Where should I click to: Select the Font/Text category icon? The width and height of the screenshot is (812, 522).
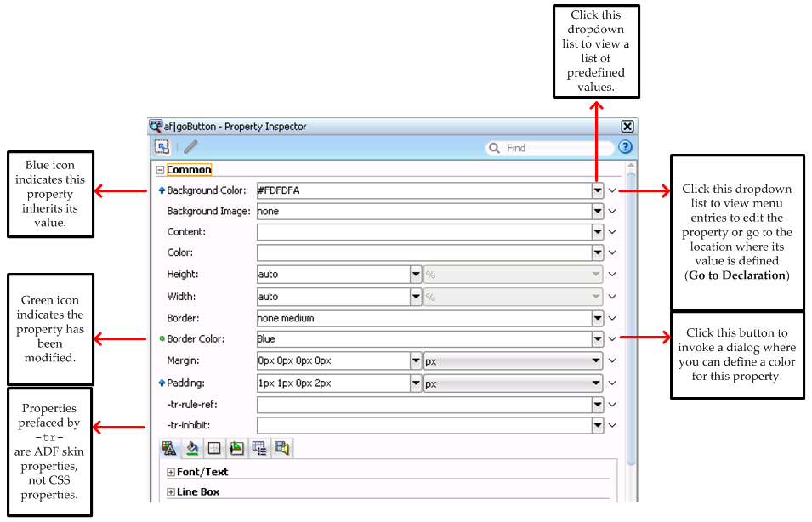pos(169,448)
